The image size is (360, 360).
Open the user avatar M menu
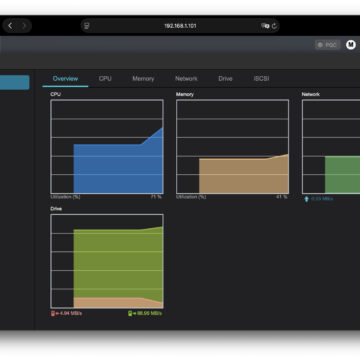pyautogui.click(x=351, y=44)
